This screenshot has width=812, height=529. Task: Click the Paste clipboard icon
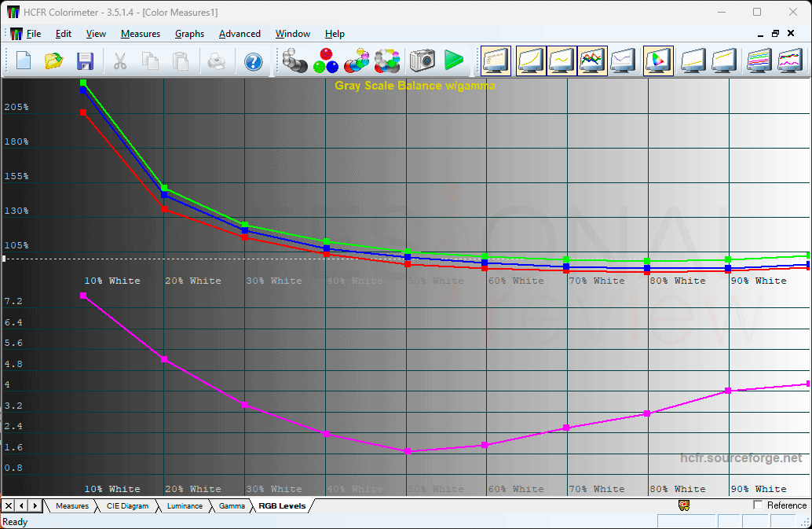(x=180, y=61)
